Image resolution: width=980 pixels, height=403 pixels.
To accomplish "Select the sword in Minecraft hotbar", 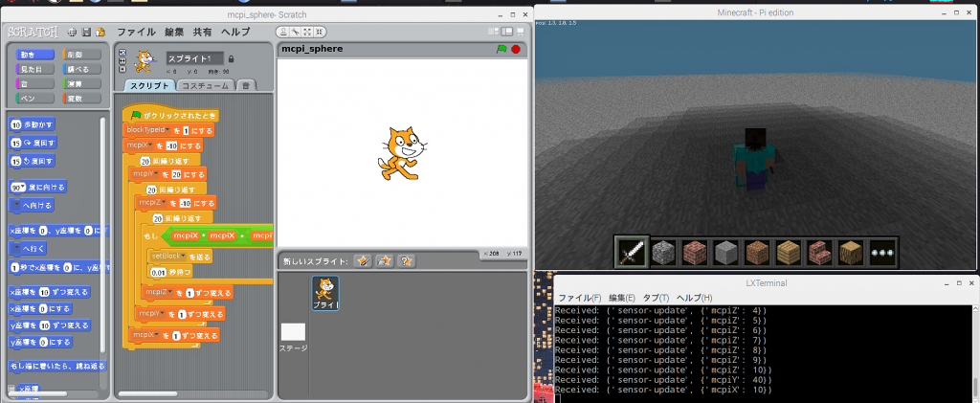I will (x=632, y=253).
